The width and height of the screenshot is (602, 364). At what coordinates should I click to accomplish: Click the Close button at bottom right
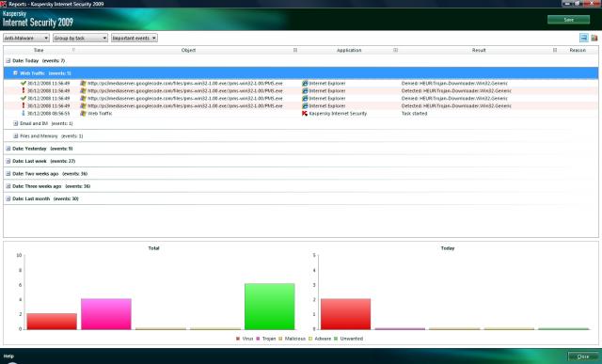(x=583, y=356)
